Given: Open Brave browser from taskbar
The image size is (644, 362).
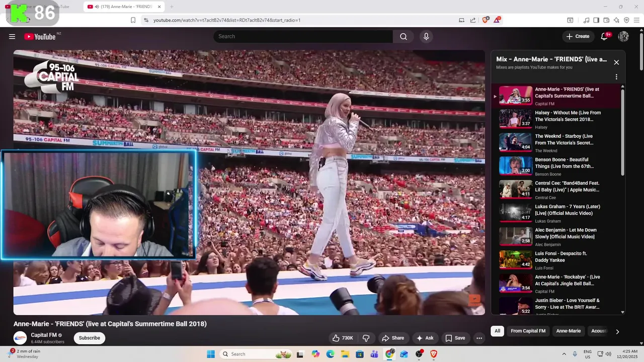Looking at the screenshot, I should coord(434,354).
